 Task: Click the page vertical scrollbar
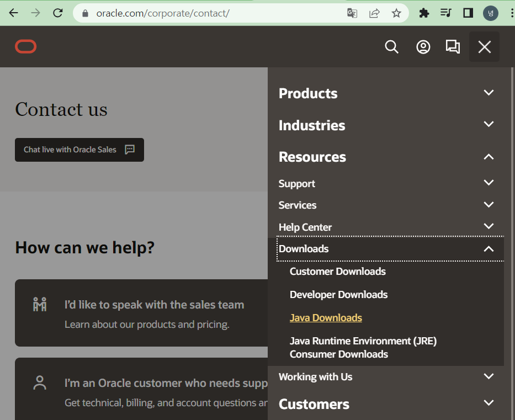pos(512,243)
